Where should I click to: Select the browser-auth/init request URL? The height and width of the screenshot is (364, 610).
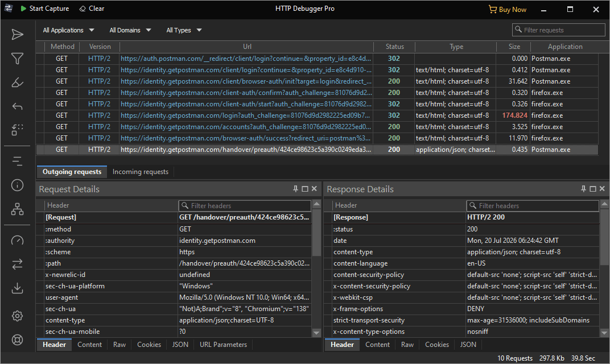coord(246,81)
